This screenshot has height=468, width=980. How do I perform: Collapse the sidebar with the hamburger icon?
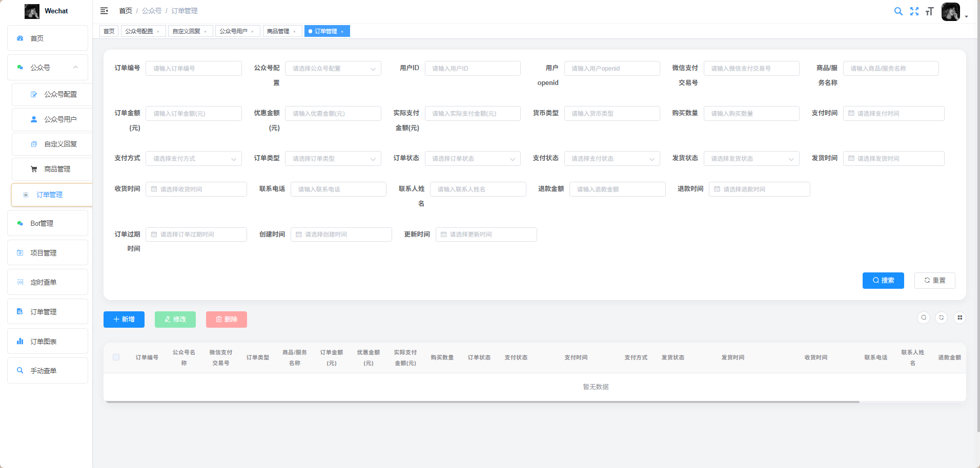pos(104,11)
